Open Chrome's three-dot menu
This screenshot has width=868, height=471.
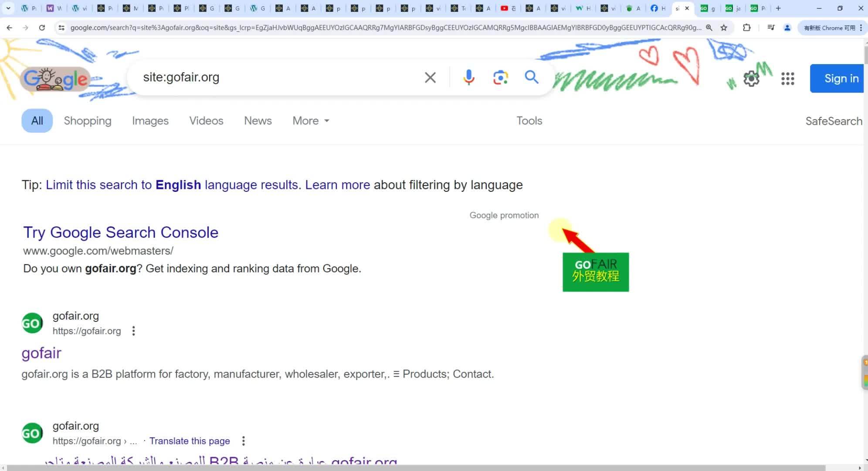click(x=861, y=27)
